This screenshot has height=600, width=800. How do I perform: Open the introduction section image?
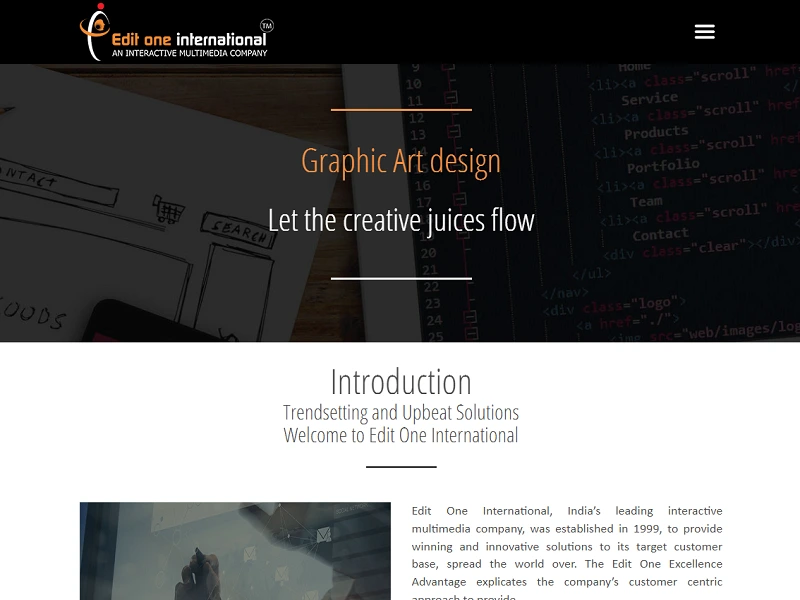[235, 550]
